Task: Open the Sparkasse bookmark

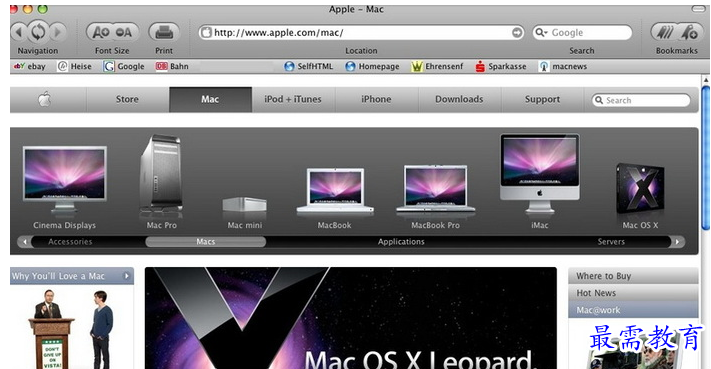Action: (501, 66)
